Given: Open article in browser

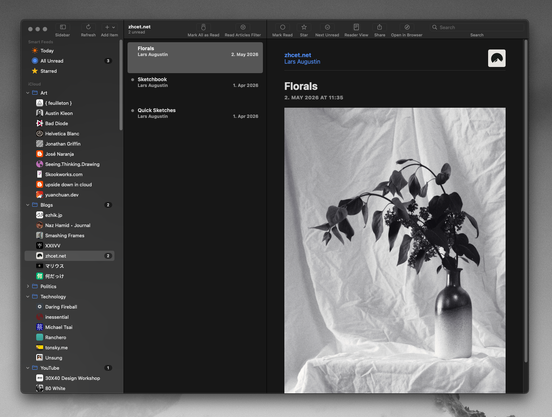Looking at the screenshot, I should coord(407,27).
